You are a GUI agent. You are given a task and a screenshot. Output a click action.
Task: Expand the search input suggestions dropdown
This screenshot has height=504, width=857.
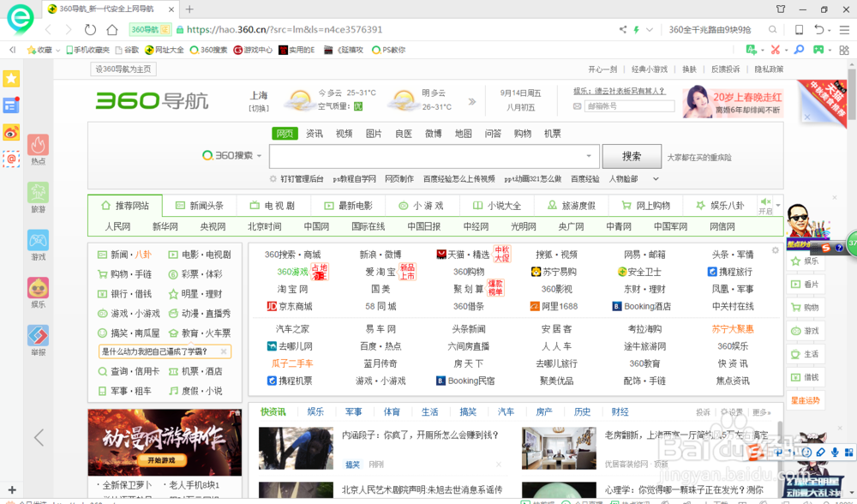[589, 156]
